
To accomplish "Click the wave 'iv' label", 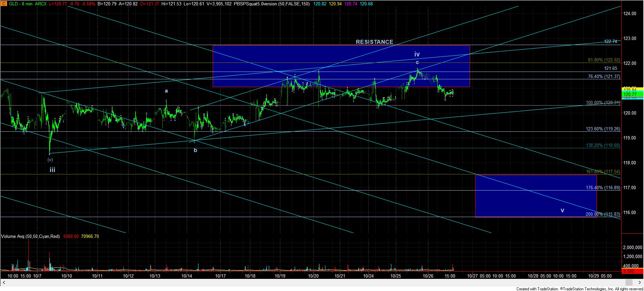I will pyautogui.click(x=417, y=54).
